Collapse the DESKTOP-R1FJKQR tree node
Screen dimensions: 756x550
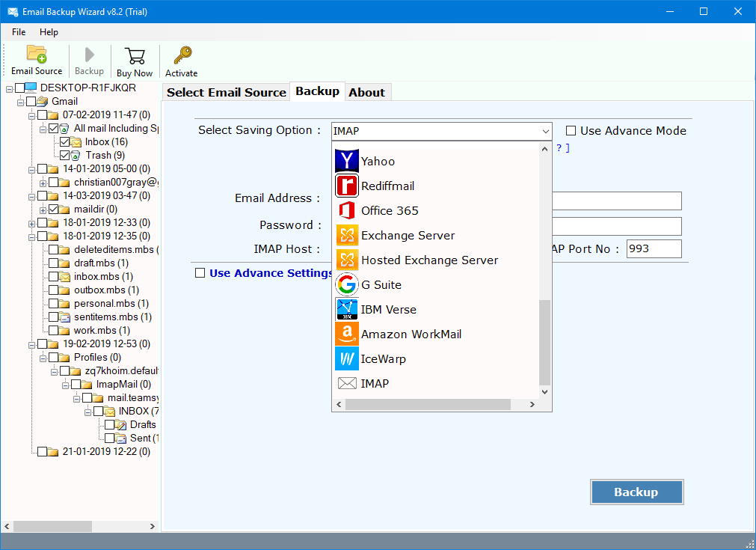click(9, 89)
